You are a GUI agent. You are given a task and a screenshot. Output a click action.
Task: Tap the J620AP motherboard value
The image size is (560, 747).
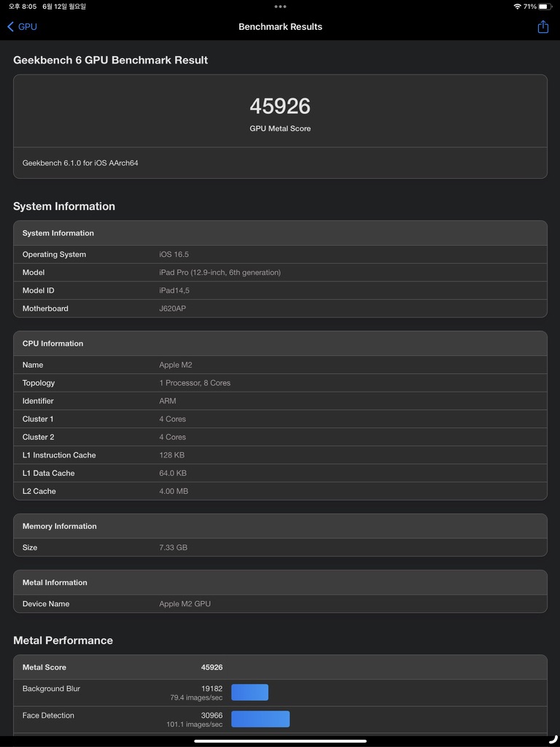[172, 309]
